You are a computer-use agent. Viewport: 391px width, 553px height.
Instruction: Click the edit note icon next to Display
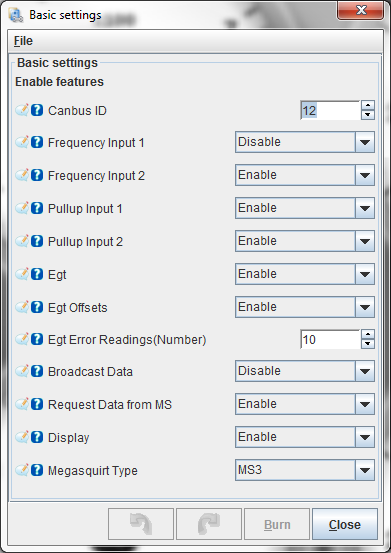22,437
